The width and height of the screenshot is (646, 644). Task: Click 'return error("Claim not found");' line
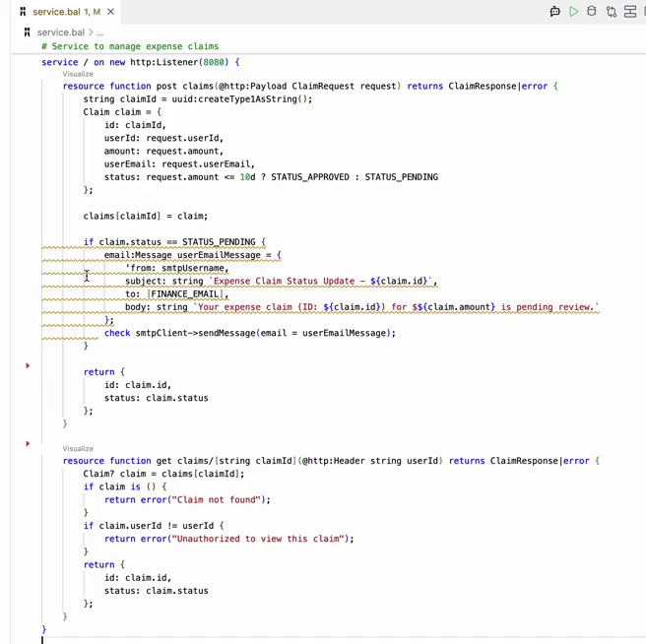tap(187, 500)
